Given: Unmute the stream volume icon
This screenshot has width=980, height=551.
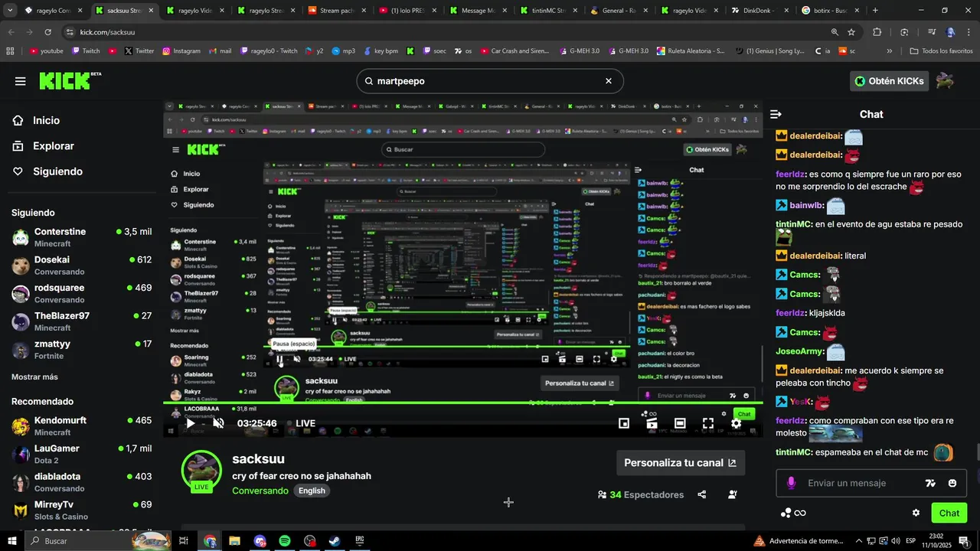Looking at the screenshot, I should tap(218, 423).
